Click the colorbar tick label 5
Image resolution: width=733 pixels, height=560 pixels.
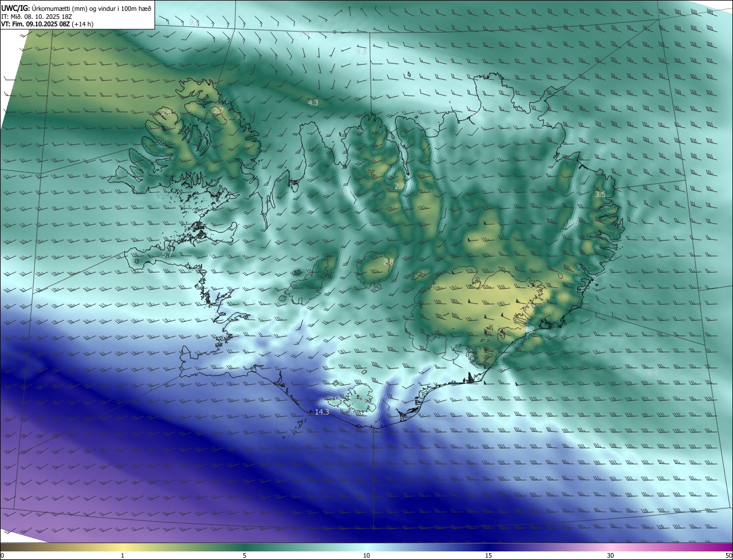[245, 555]
